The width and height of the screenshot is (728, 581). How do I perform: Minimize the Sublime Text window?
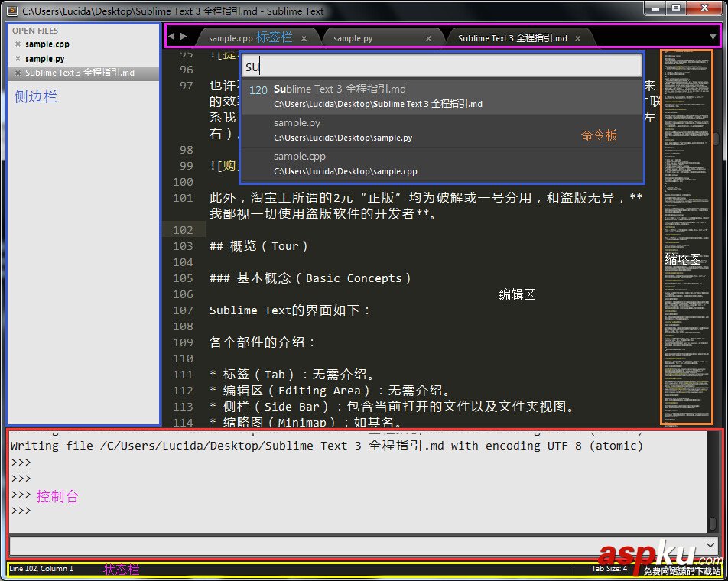655,8
